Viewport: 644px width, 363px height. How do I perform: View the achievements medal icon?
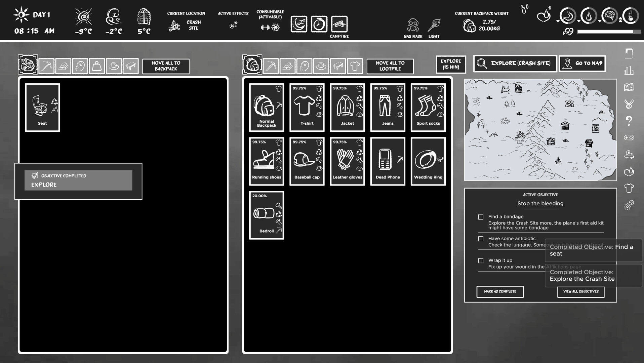coord(629,104)
